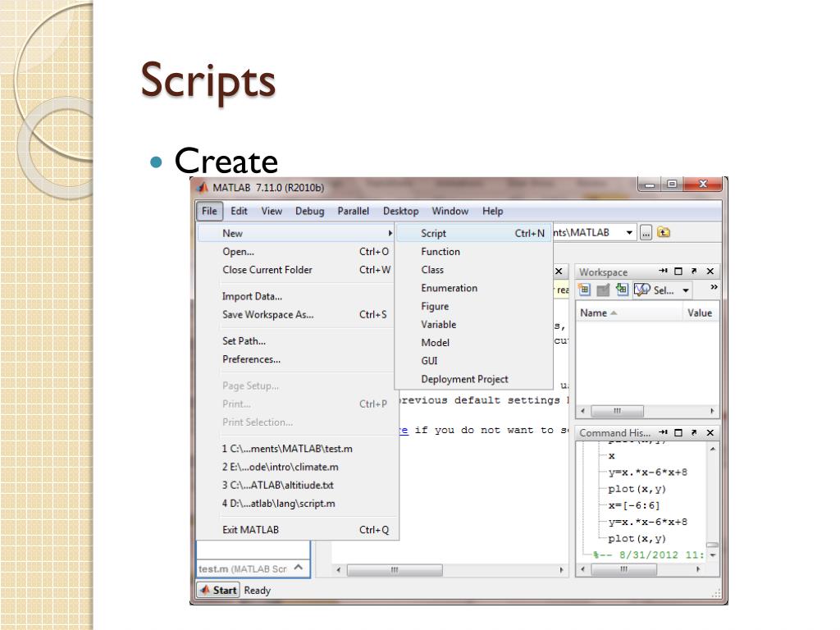Select Preferences... menu item
Image resolution: width=840 pixels, height=630 pixels.
(x=296, y=359)
